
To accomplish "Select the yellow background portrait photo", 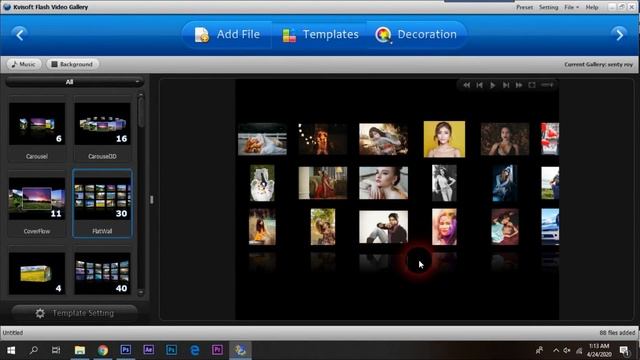I will point(444,139).
